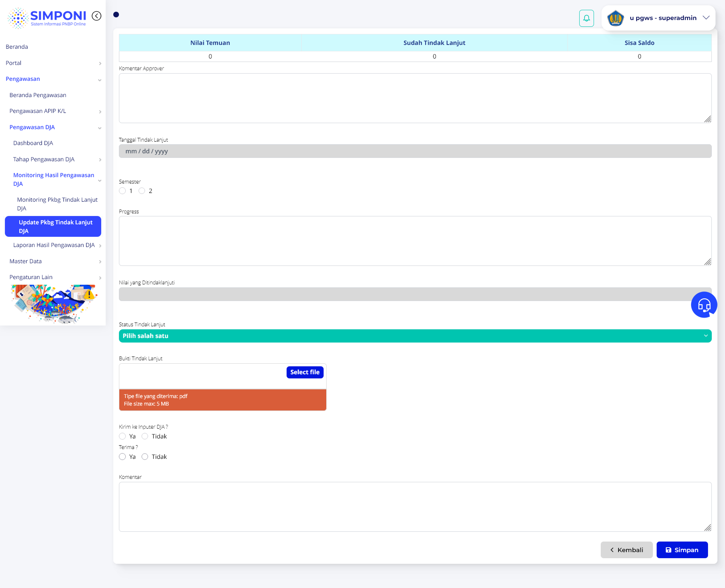Click the ministry emblem avatar
The width and height of the screenshot is (725, 588).
[x=615, y=18]
